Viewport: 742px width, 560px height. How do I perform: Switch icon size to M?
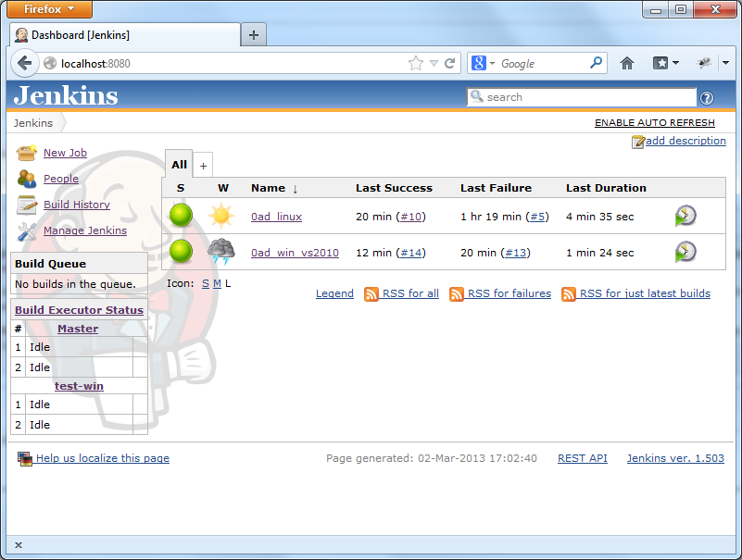217,284
